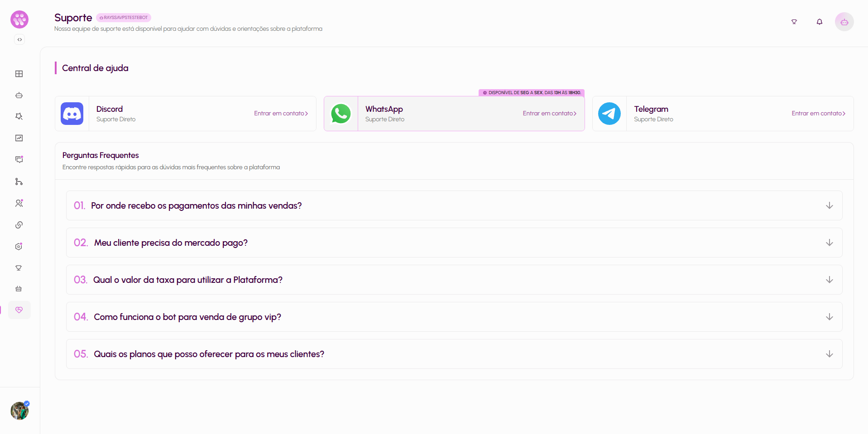This screenshot has height=434, width=868.
Task: Expand question 04 about the vip group bot
Action: 454,317
